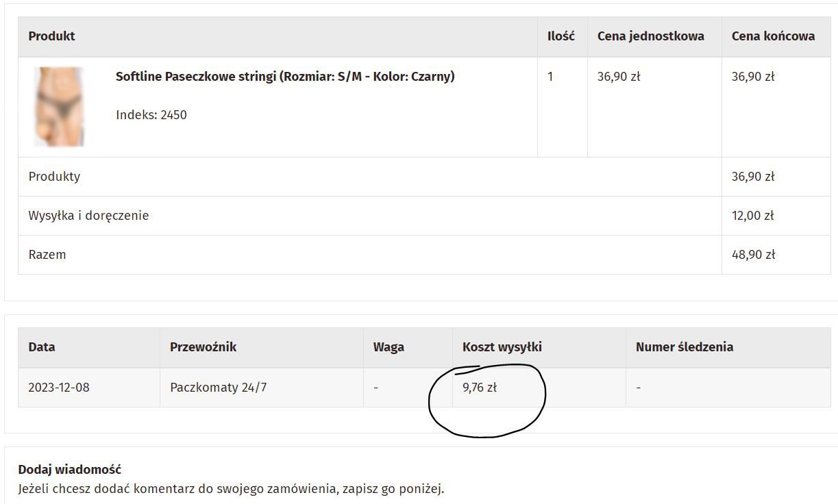Click the Paczkomaty 24/7 carrier cell

coord(262,387)
